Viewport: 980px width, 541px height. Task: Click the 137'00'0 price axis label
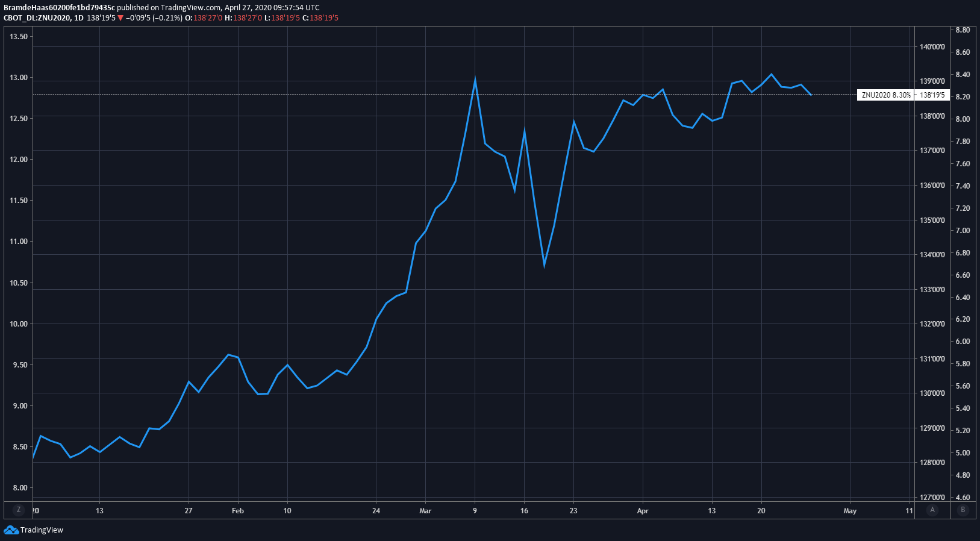tap(932, 151)
